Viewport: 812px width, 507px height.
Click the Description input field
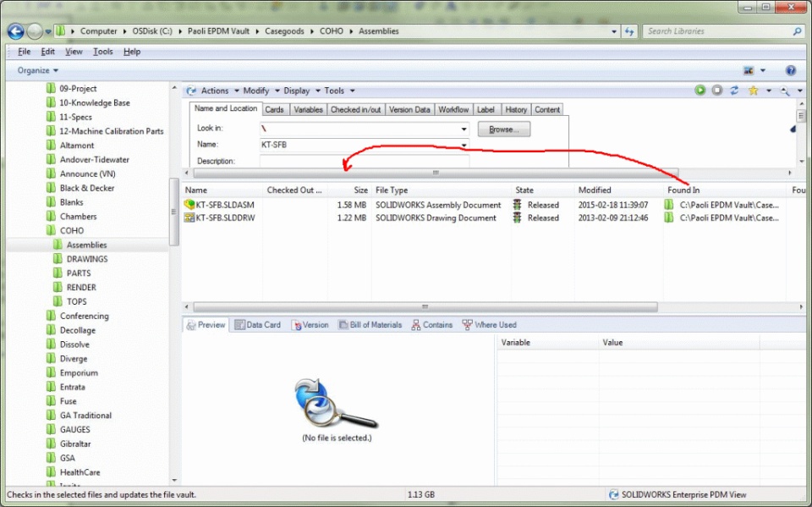point(365,161)
